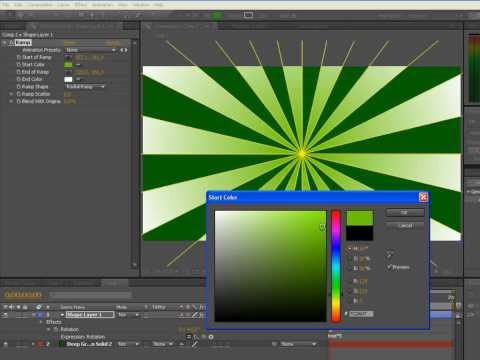Click original black color swatch in dialog
480x360 pixels.
pos(360,233)
